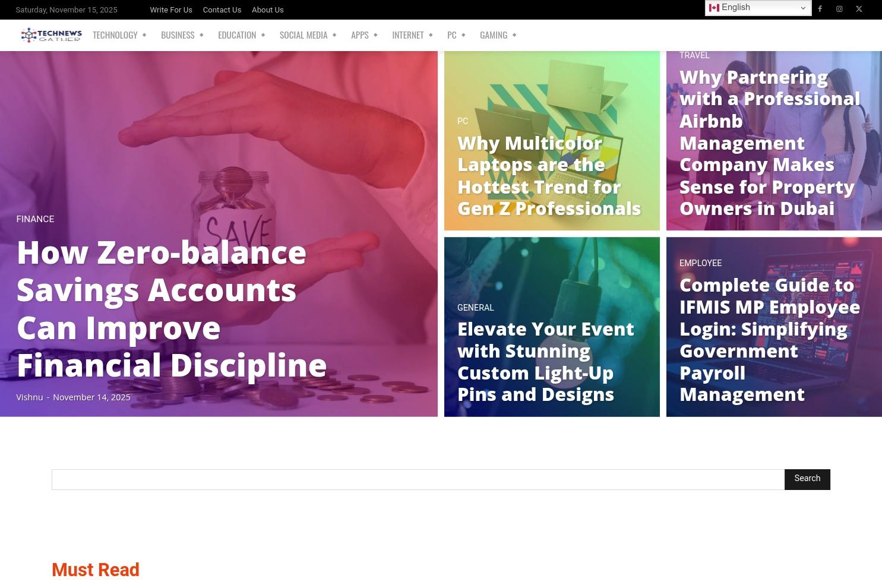Click the author name Vishnu
The image size is (882, 588).
coord(30,397)
